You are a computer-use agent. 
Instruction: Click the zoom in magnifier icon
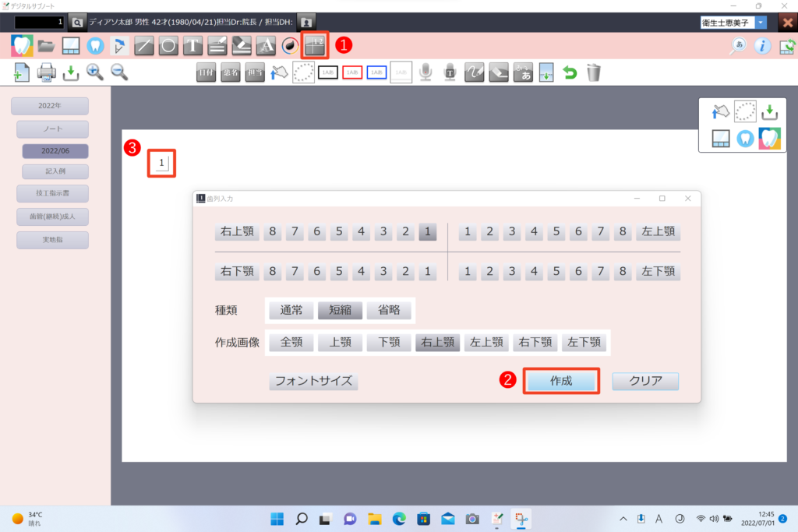click(95, 72)
